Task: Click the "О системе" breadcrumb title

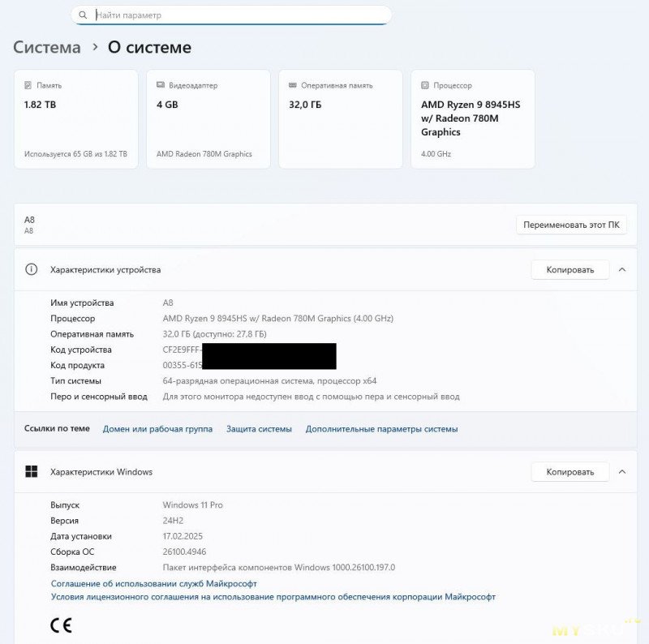Action: point(149,47)
